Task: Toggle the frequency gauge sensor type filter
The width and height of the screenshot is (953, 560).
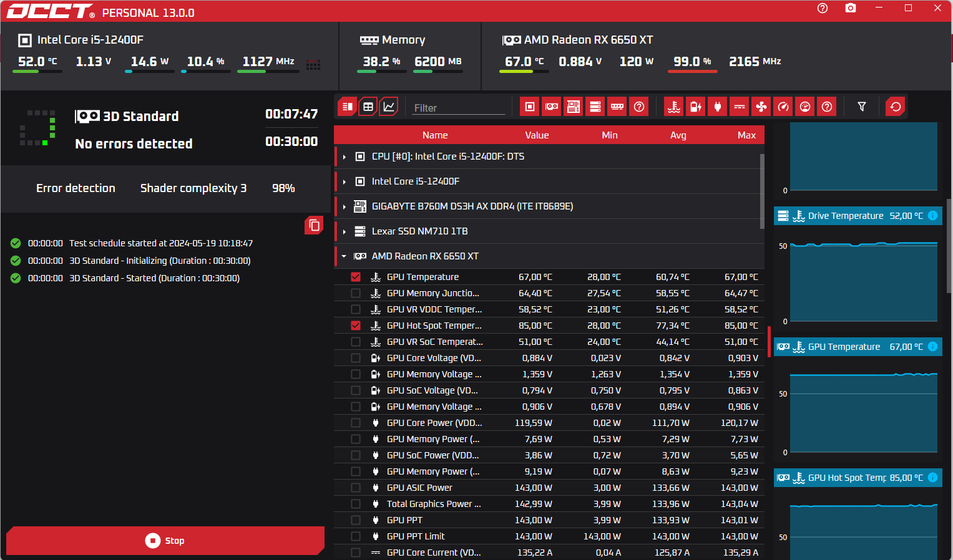Action: click(x=783, y=107)
